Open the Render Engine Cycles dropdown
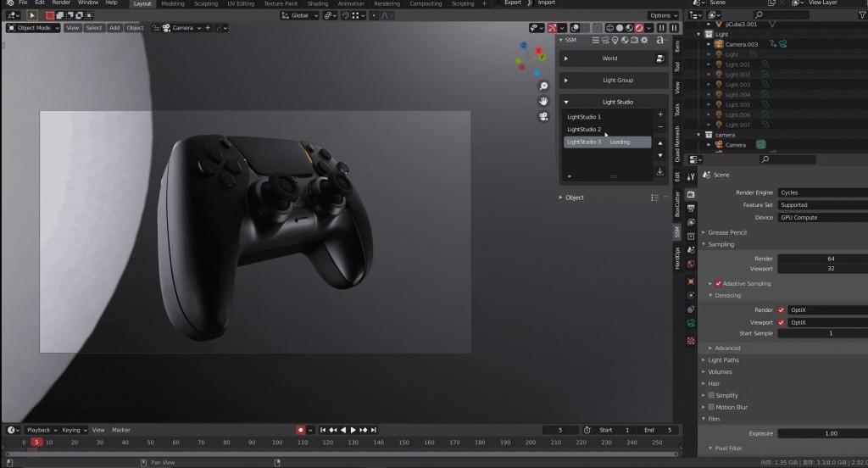868x468 pixels. point(822,192)
